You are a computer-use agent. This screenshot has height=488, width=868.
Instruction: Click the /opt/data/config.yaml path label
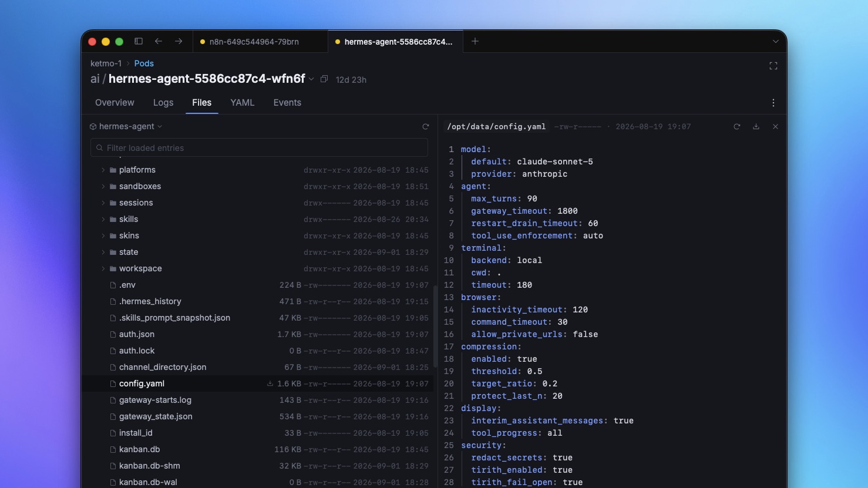tap(496, 126)
